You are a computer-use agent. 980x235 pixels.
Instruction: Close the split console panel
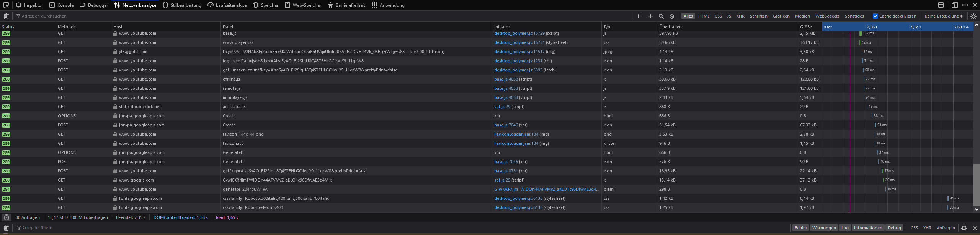coord(975,228)
